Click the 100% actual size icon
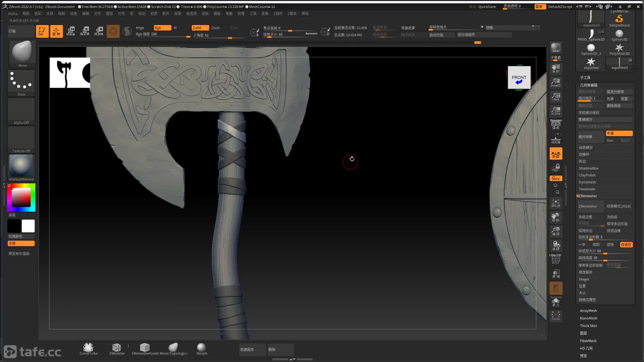644x362 pixels. (x=556, y=97)
